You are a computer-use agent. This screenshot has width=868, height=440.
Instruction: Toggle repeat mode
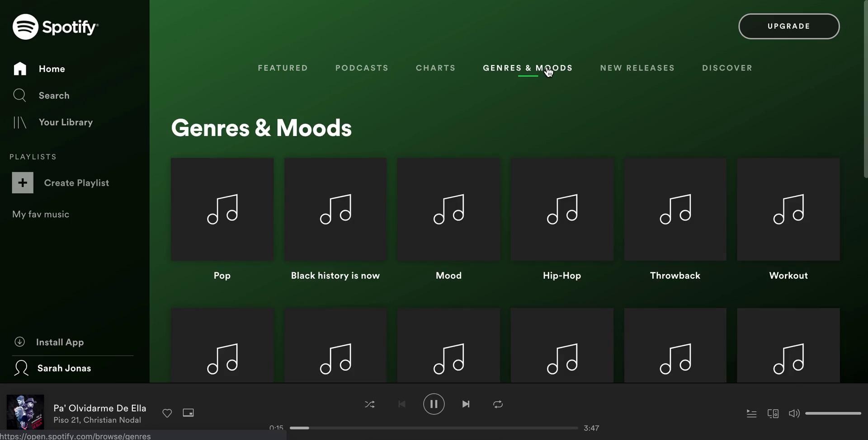tap(498, 404)
